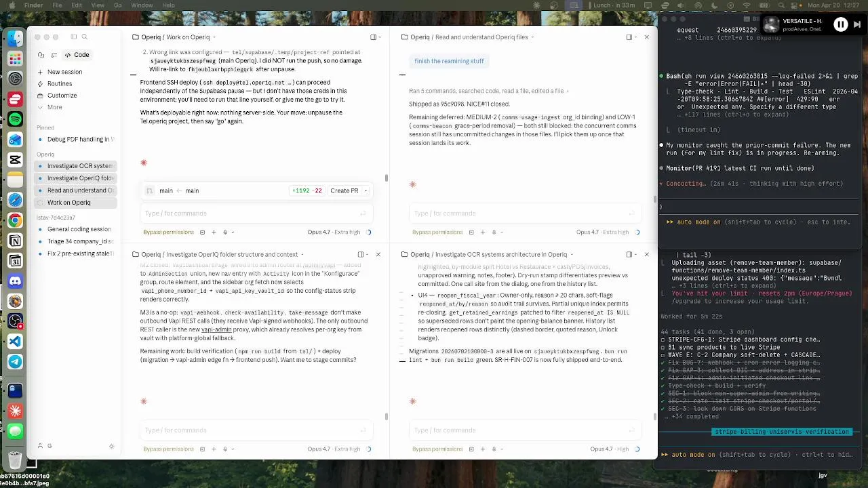868x488 pixels.
Task: Open Investigate OCR systems architecture title chevron
Action: click(x=572, y=254)
